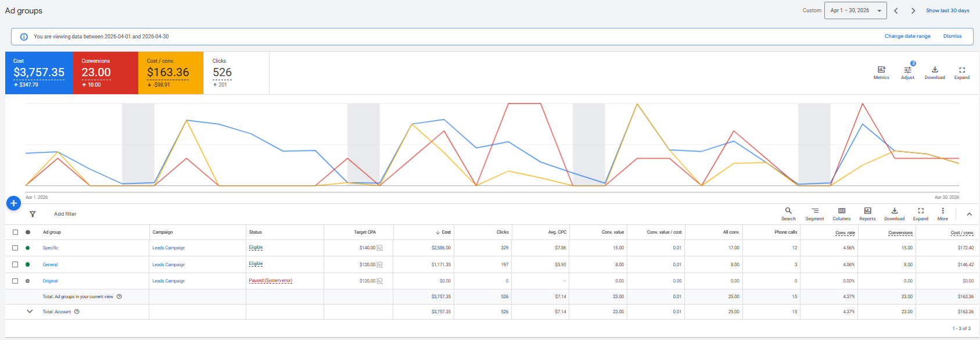This screenshot has width=980, height=340.
Task: Click $140.00 target CPA value
Action: coord(367,248)
